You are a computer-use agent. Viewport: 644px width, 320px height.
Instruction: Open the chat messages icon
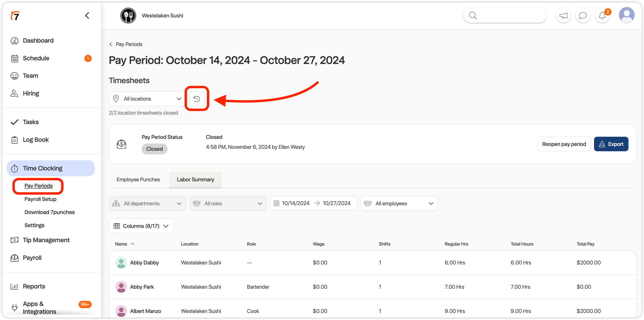pos(583,16)
